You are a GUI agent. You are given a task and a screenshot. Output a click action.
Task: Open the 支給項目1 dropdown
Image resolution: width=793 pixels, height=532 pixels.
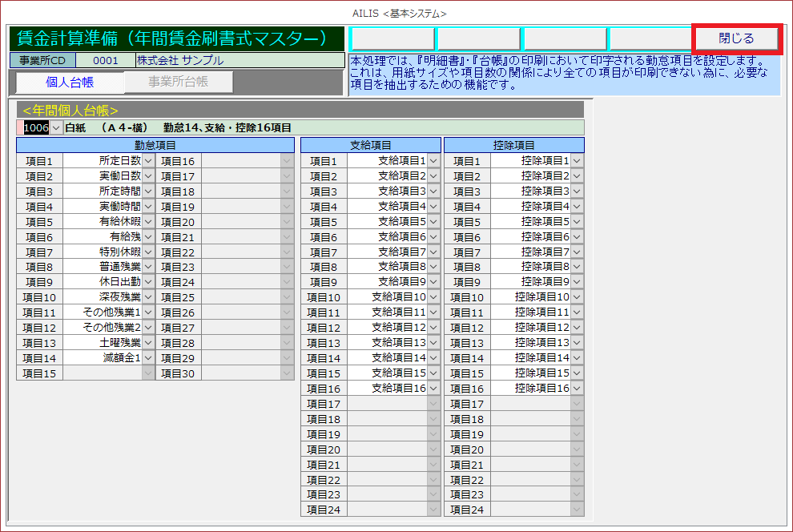click(433, 161)
